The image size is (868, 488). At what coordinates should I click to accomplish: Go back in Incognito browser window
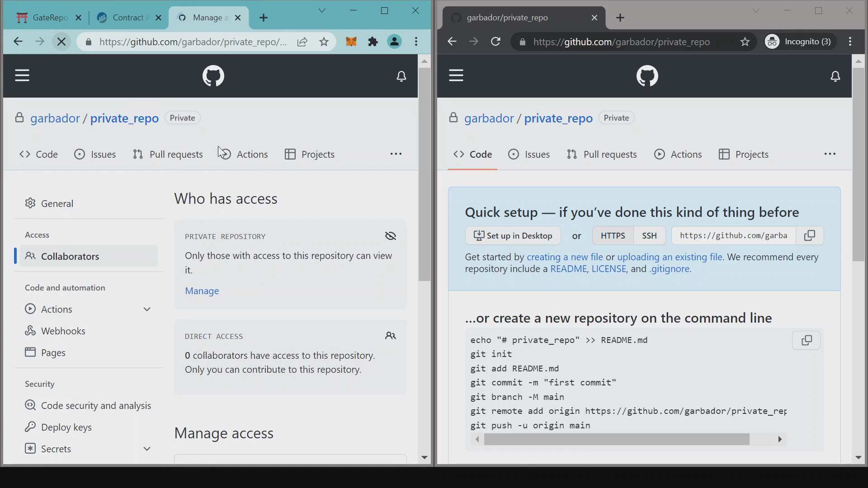[x=452, y=42]
